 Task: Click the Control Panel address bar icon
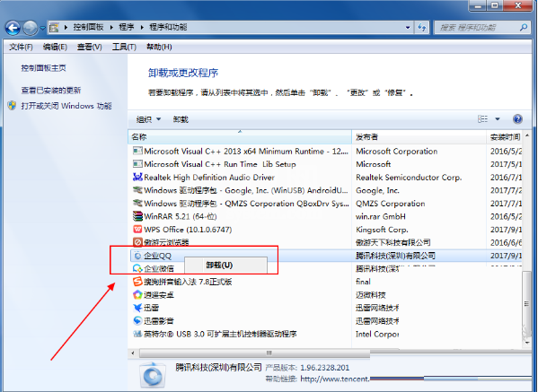(54, 28)
